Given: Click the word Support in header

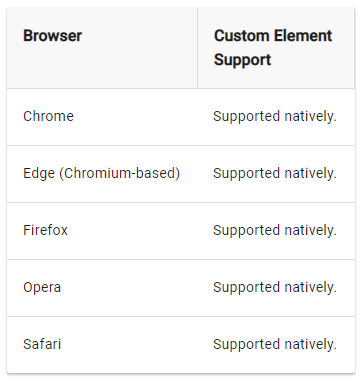Looking at the screenshot, I should coord(243,60).
